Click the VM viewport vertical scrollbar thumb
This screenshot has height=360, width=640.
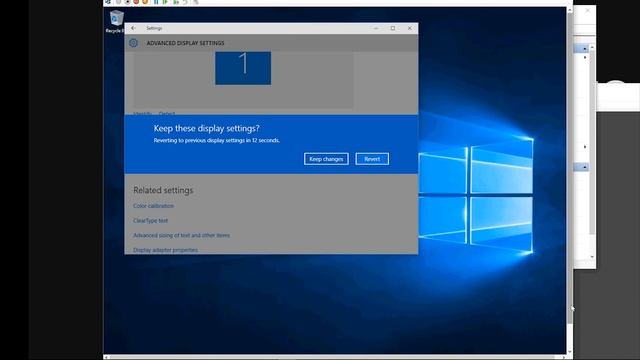[569, 168]
